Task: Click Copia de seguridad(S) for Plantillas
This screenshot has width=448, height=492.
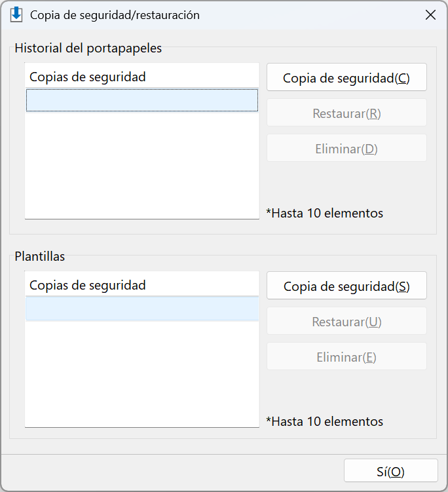Action: point(346,286)
